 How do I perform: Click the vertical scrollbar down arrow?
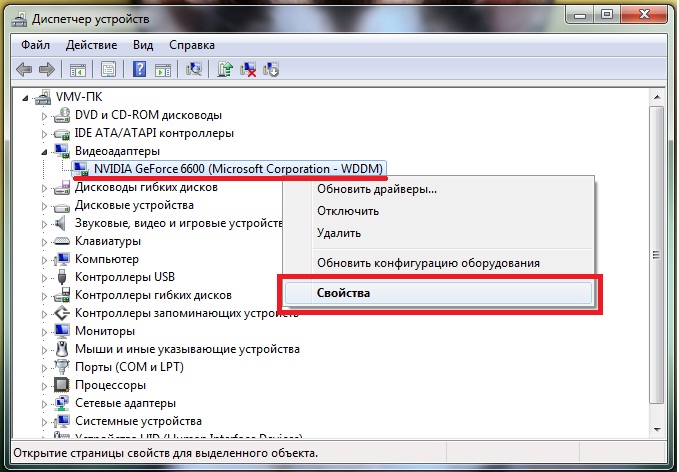click(657, 429)
